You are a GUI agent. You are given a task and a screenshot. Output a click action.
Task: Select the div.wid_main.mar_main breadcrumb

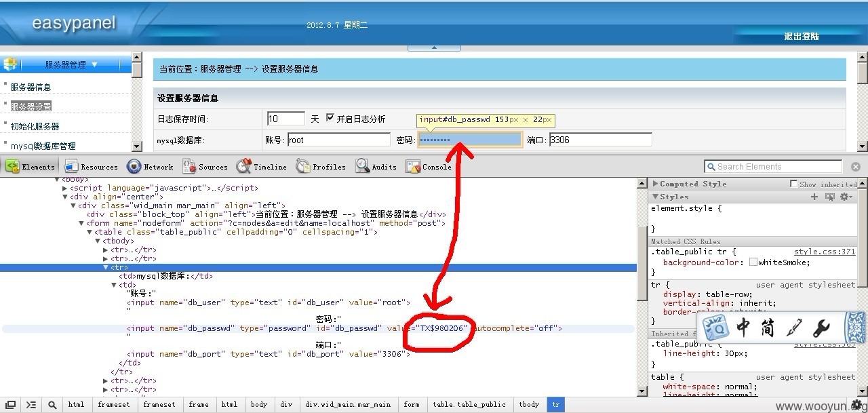coord(347,404)
